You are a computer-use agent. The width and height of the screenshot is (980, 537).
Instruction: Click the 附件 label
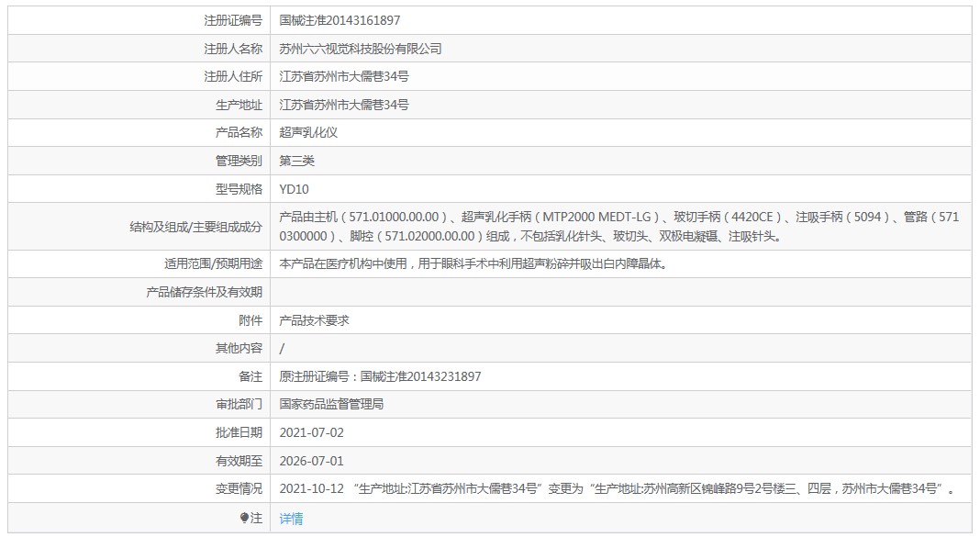click(x=251, y=320)
